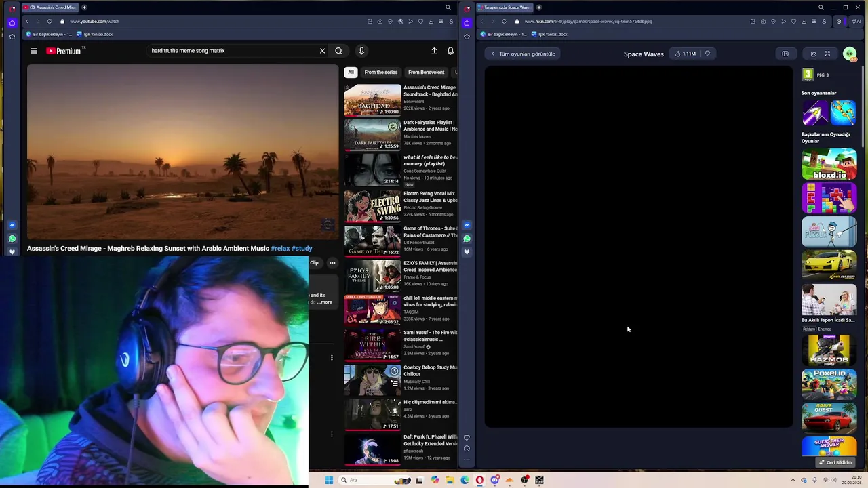
Task: Open more actions ellipsis beside Clip
Action: click(x=332, y=263)
